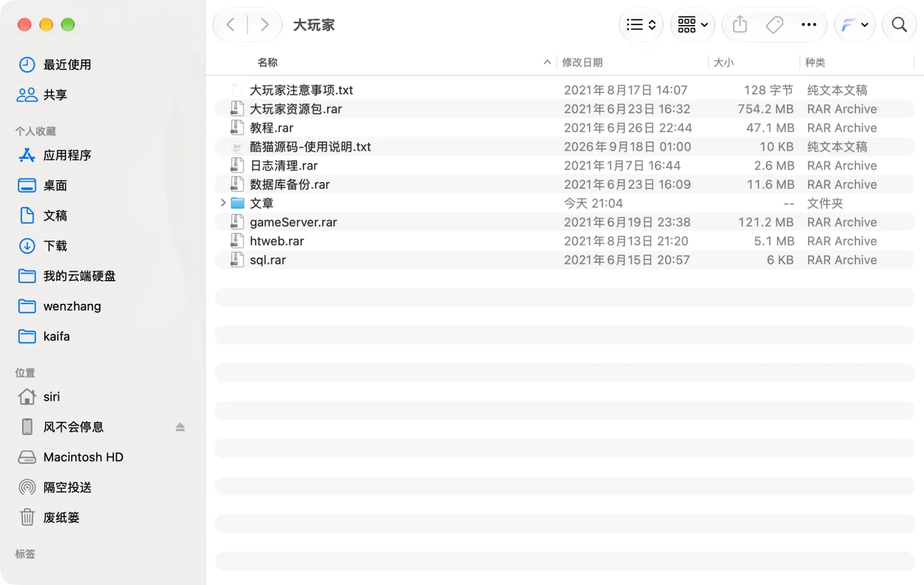Click the 个人收藏 sidebar section header

[x=36, y=131]
